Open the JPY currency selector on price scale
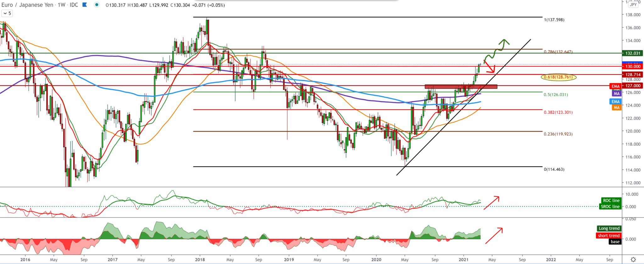The image size is (644, 264). (x=633, y=4)
